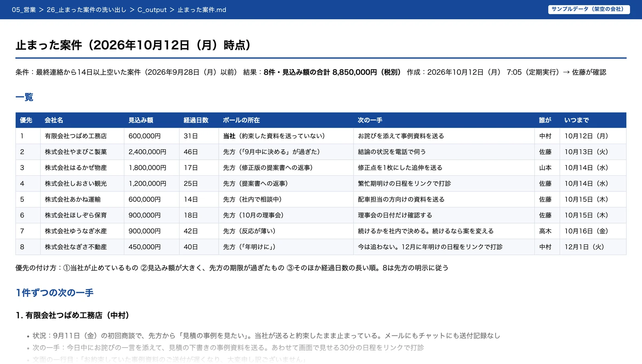Screen dimensions: 642x364
Task: Select the 見込み額 column header
Action: tap(151, 120)
